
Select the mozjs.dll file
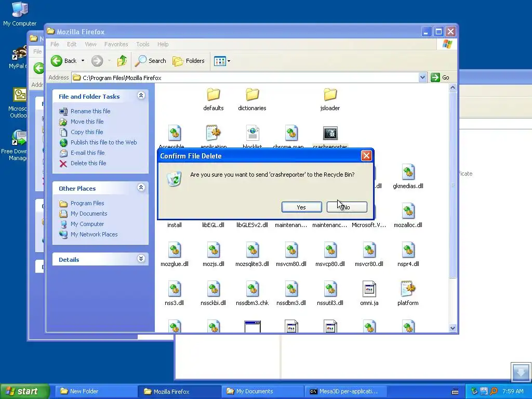(214, 255)
